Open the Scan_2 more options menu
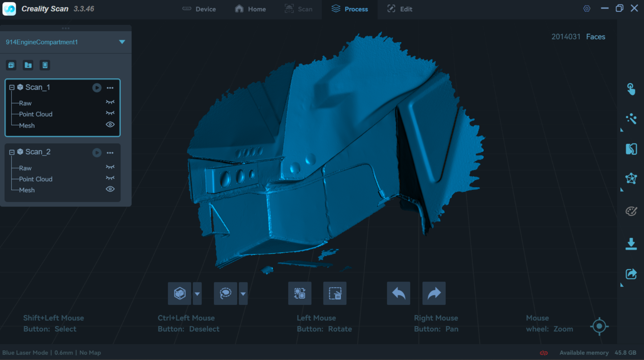The height and width of the screenshot is (360, 644). point(110,153)
